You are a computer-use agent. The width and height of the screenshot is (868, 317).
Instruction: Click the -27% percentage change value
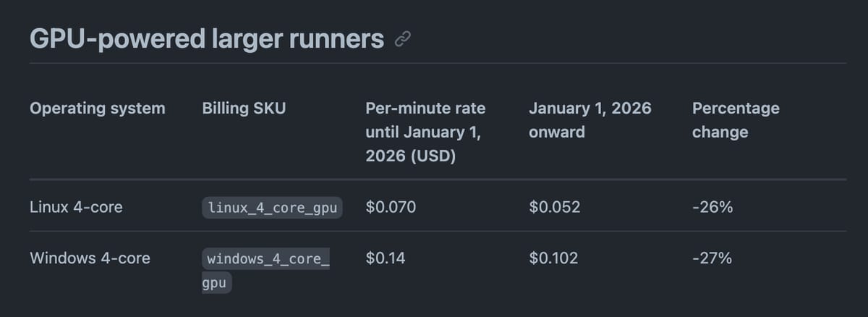[x=712, y=258]
